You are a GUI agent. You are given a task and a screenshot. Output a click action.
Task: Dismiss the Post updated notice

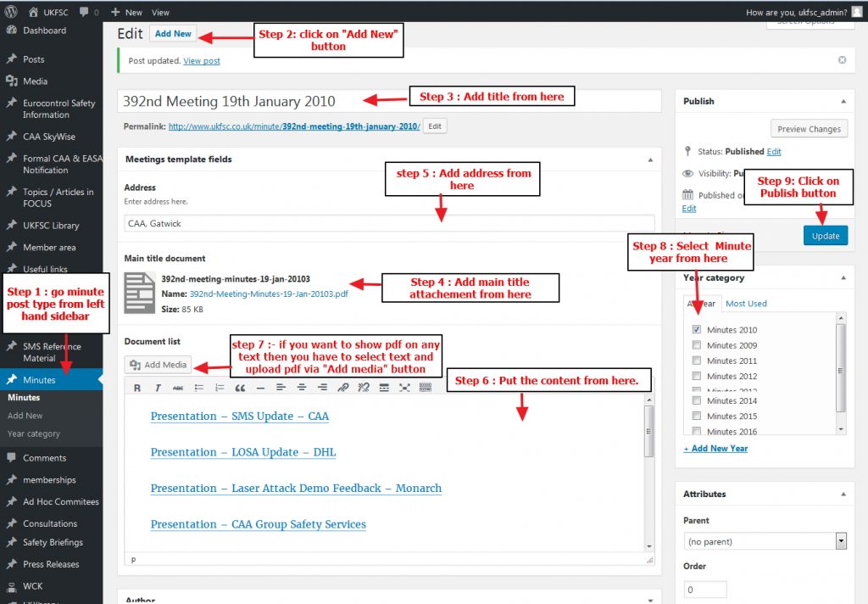[x=842, y=60]
